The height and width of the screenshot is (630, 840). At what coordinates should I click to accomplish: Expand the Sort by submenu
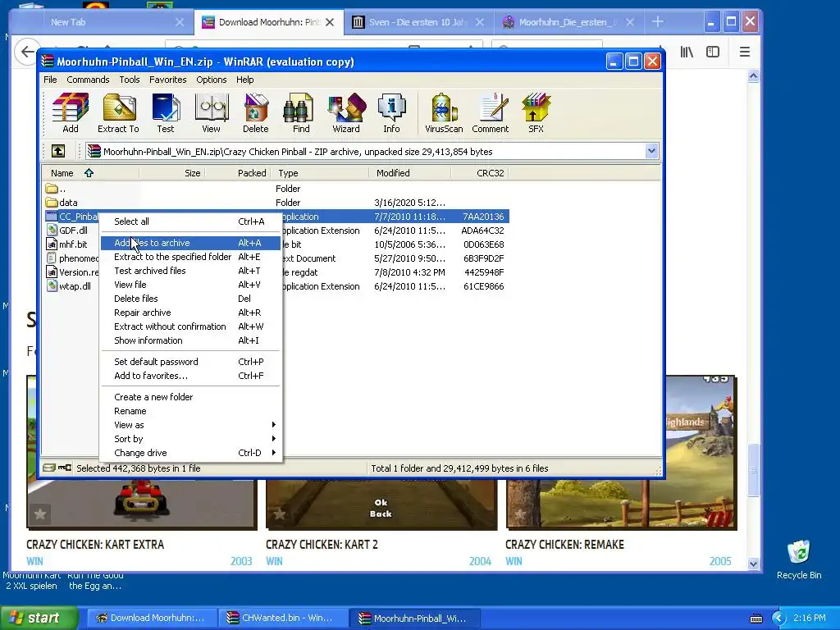tap(190, 439)
